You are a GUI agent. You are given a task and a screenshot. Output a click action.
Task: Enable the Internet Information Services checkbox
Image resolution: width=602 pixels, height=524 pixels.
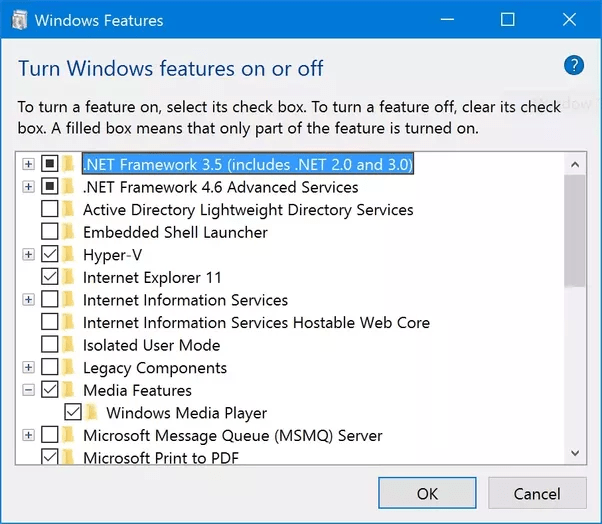pos(50,299)
